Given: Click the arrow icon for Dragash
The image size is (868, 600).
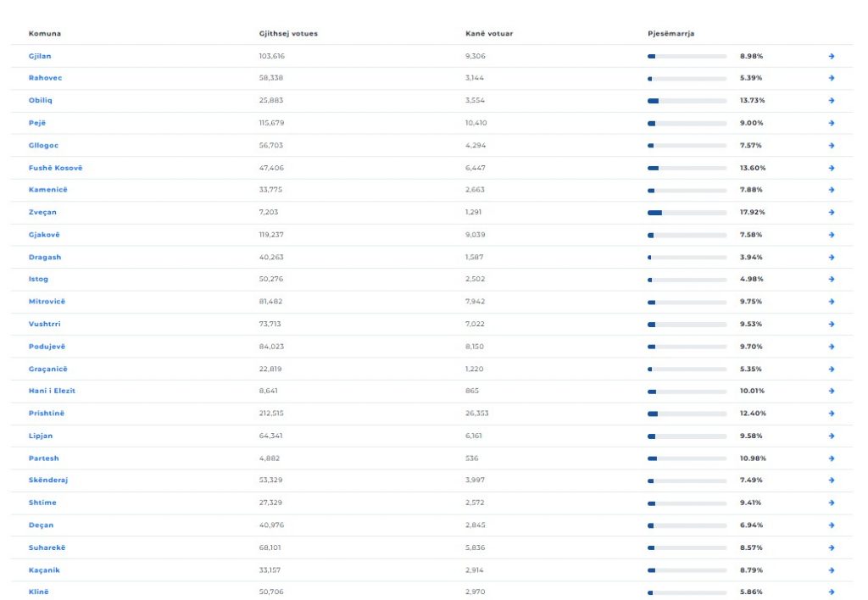Looking at the screenshot, I should 832,258.
